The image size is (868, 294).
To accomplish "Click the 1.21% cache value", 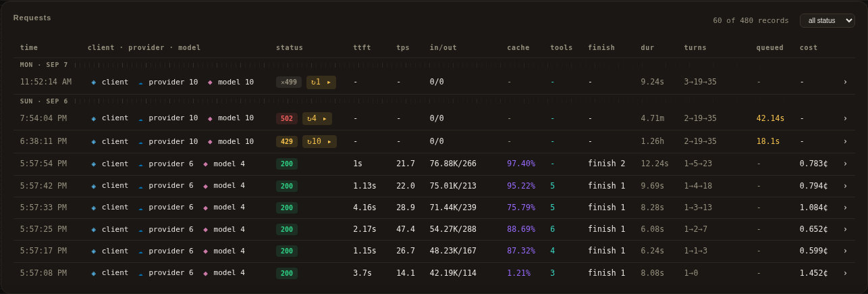I will tap(518, 273).
